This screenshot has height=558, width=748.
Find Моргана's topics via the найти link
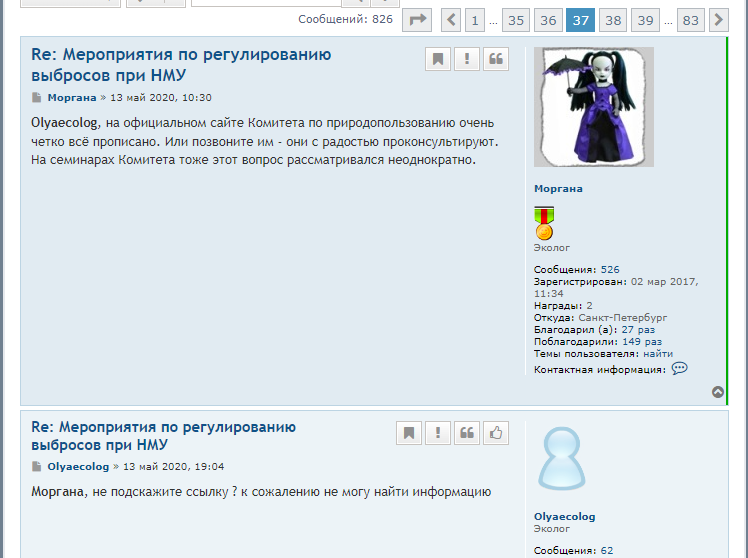pos(657,353)
